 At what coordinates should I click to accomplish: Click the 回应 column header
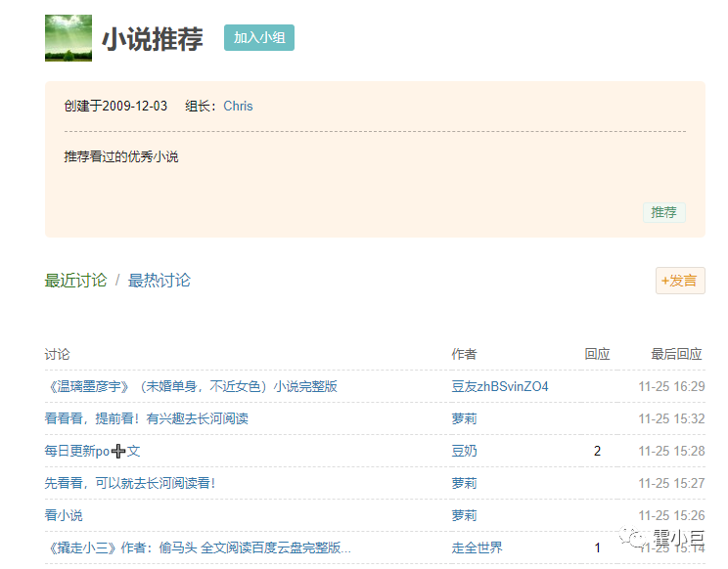597,354
